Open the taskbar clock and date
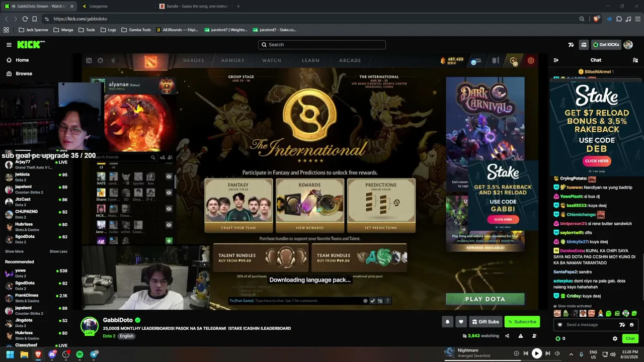The width and height of the screenshot is (644, 362). click(x=630, y=354)
